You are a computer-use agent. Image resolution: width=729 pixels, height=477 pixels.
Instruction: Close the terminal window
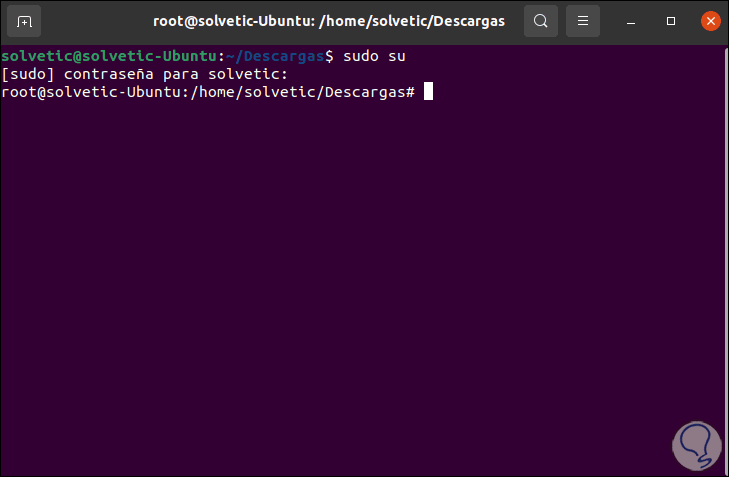(x=710, y=21)
